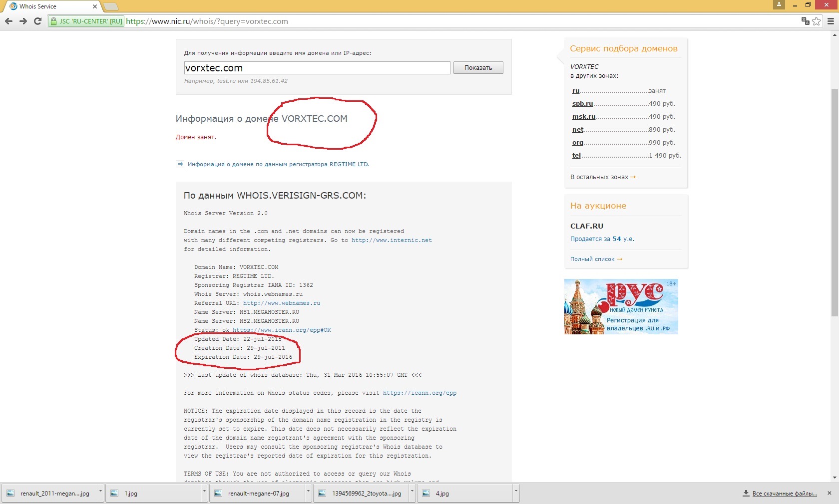Click the scrollbar down arrow

[x=835, y=478]
